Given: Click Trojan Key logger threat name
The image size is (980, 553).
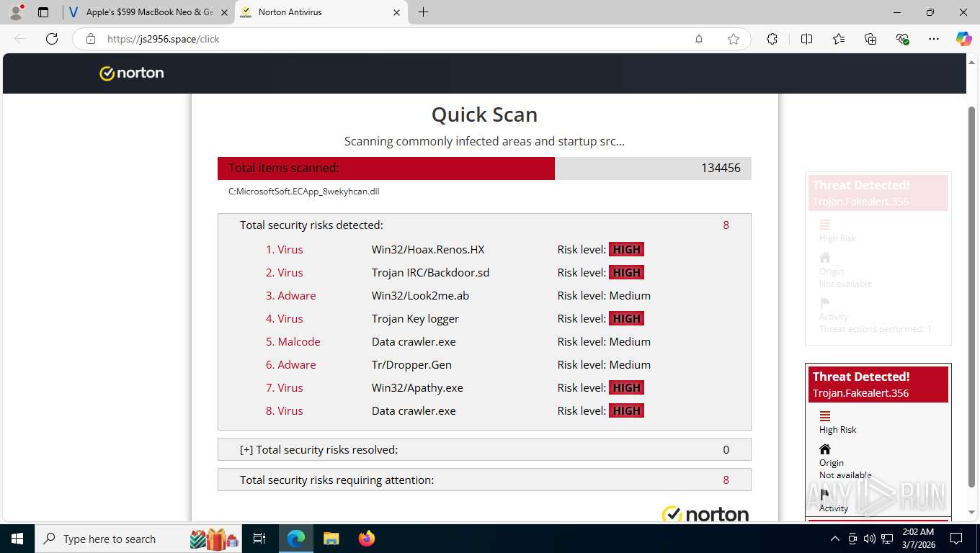Looking at the screenshot, I should point(415,318).
